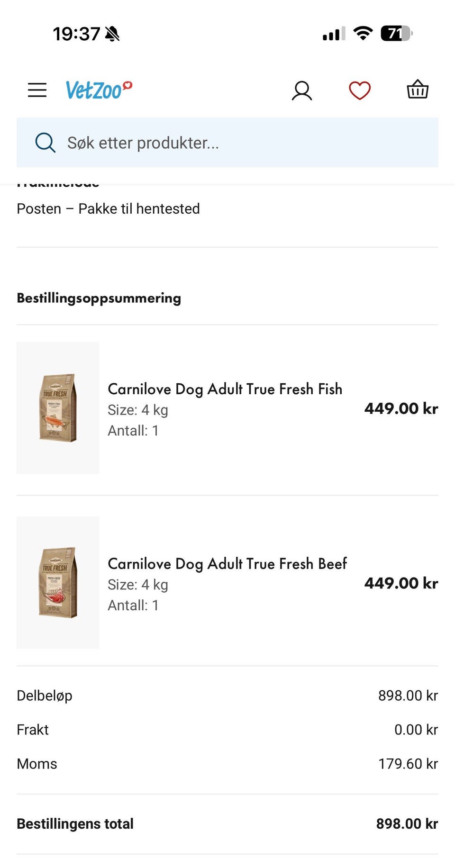The image size is (455, 868).
Task: Open the True Fresh Beef product image
Action: click(x=58, y=583)
